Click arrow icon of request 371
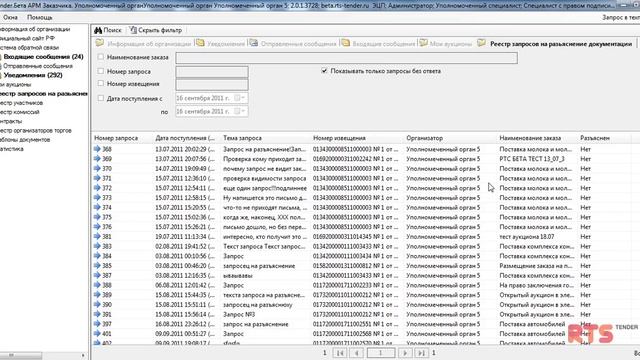640x360 pixels. (x=97, y=178)
